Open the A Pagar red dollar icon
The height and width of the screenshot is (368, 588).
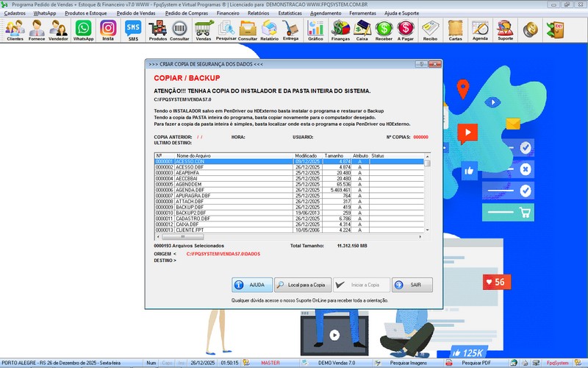click(406, 30)
